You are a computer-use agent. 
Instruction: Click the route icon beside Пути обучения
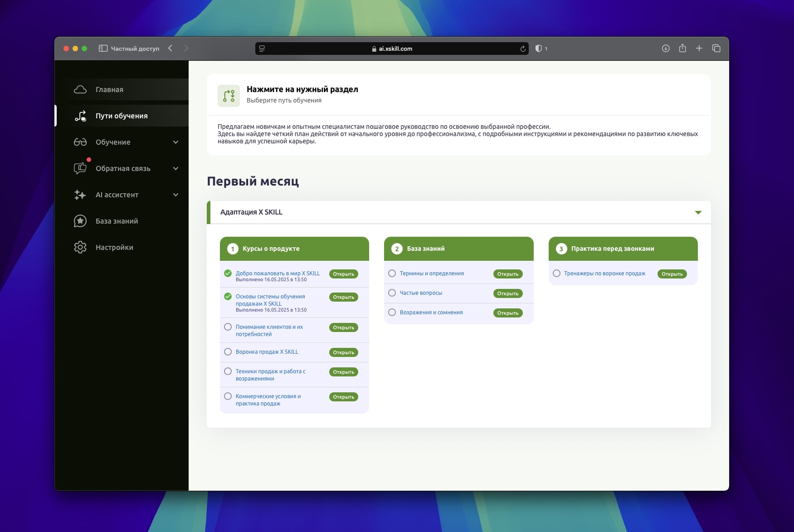[80, 116]
